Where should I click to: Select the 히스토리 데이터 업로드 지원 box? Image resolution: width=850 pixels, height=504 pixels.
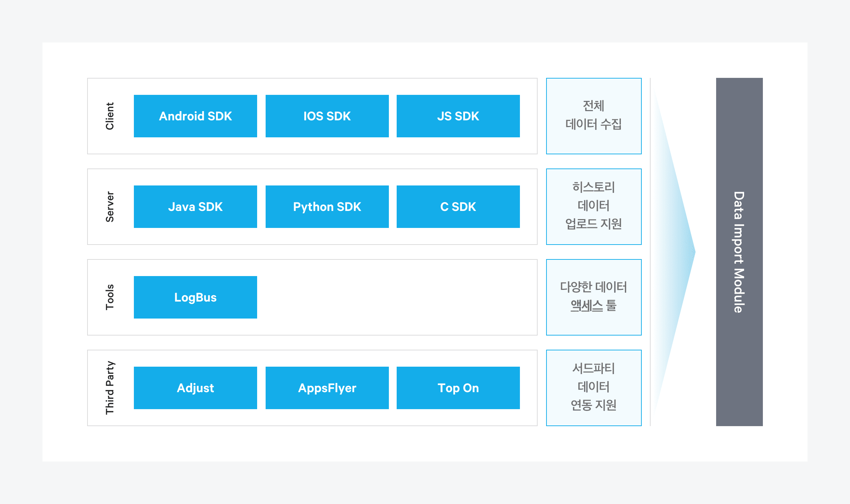coord(594,207)
